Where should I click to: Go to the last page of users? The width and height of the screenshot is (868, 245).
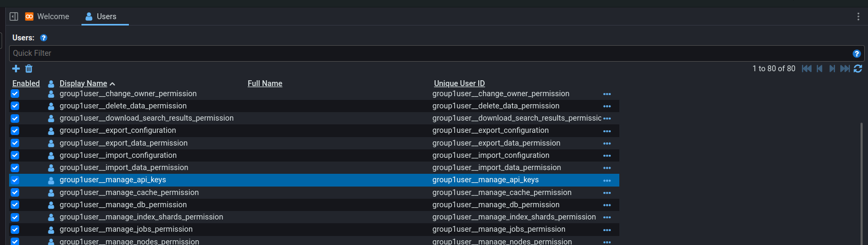click(x=845, y=69)
